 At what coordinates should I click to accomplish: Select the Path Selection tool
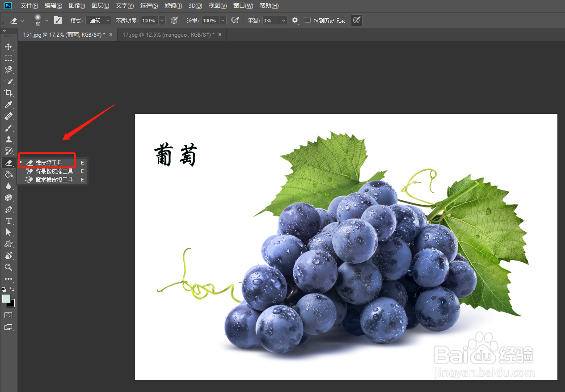[x=8, y=232]
